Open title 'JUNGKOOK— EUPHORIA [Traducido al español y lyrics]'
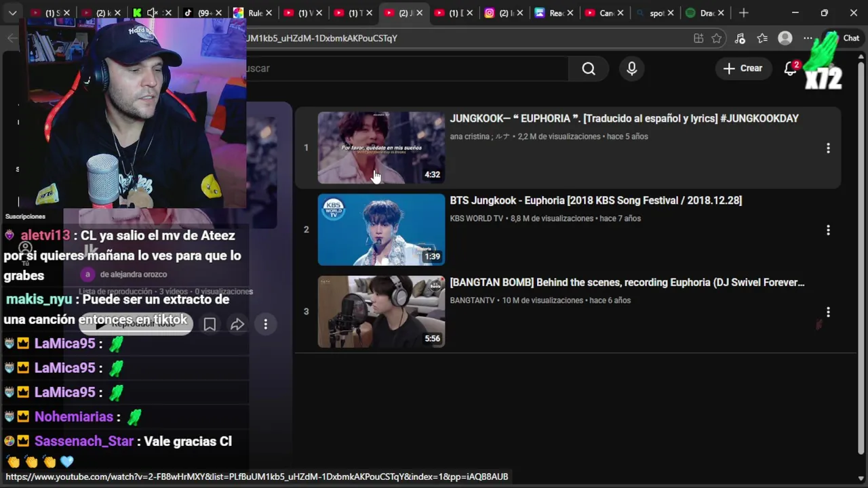 pos(624,119)
